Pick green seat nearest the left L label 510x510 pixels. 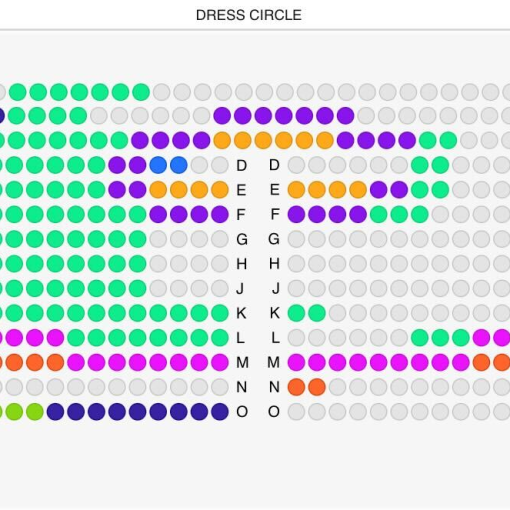coord(220,338)
